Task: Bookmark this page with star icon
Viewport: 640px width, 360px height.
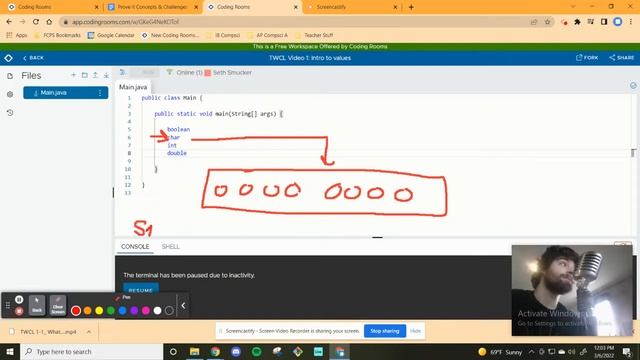Action: click(547, 22)
